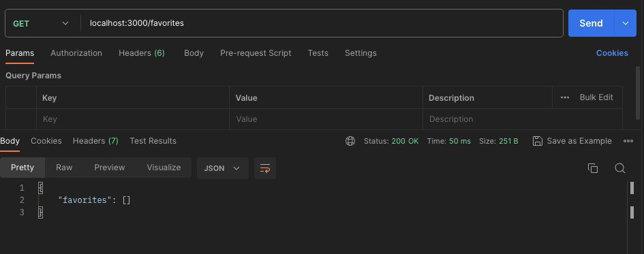This screenshot has height=254, width=644.
Task: Send the request with Send button
Action: tap(591, 23)
